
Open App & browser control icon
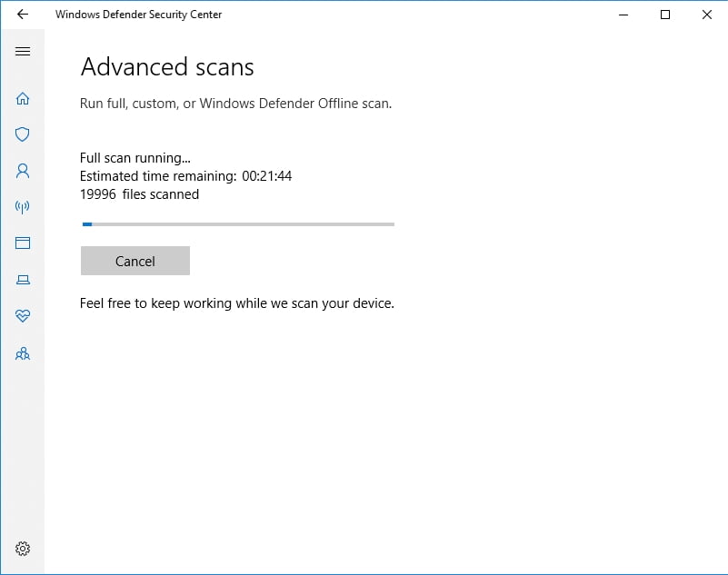23,243
